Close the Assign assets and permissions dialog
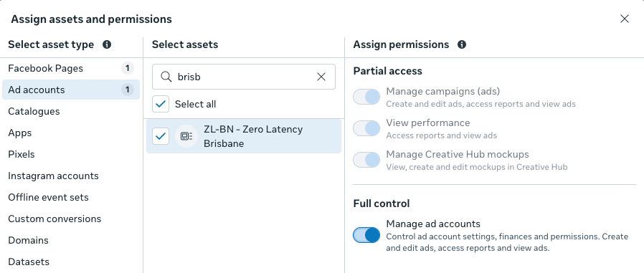This screenshot has width=644, height=273. coord(625,19)
